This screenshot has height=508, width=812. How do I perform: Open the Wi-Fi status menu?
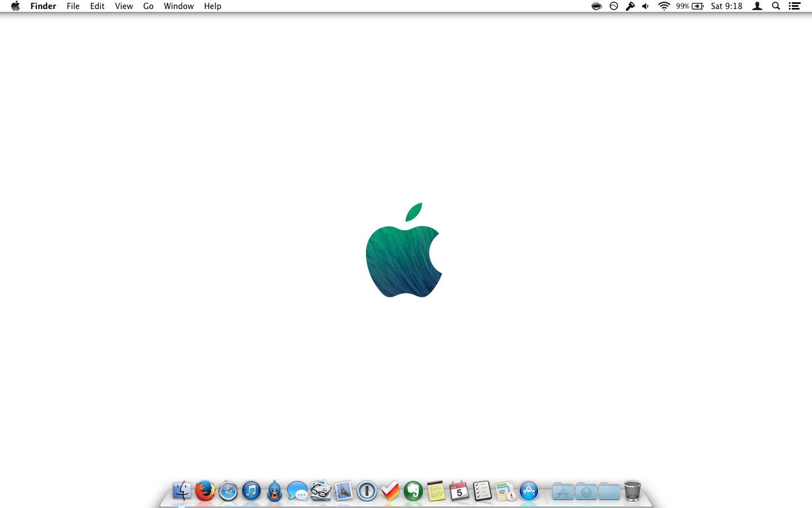coord(664,6)
